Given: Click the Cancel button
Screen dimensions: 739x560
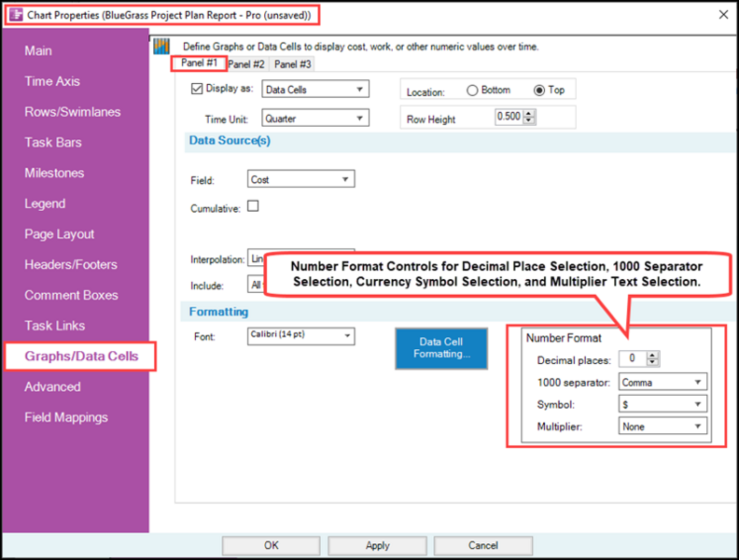Looking at the screenshot, I should click(483, 545).
